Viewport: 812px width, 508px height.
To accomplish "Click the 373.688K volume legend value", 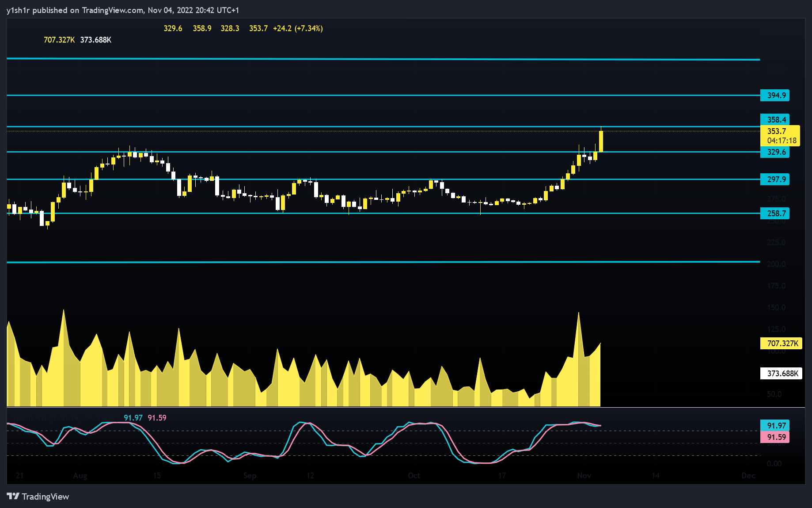I will pyautogui.click(x=96, y=40).
